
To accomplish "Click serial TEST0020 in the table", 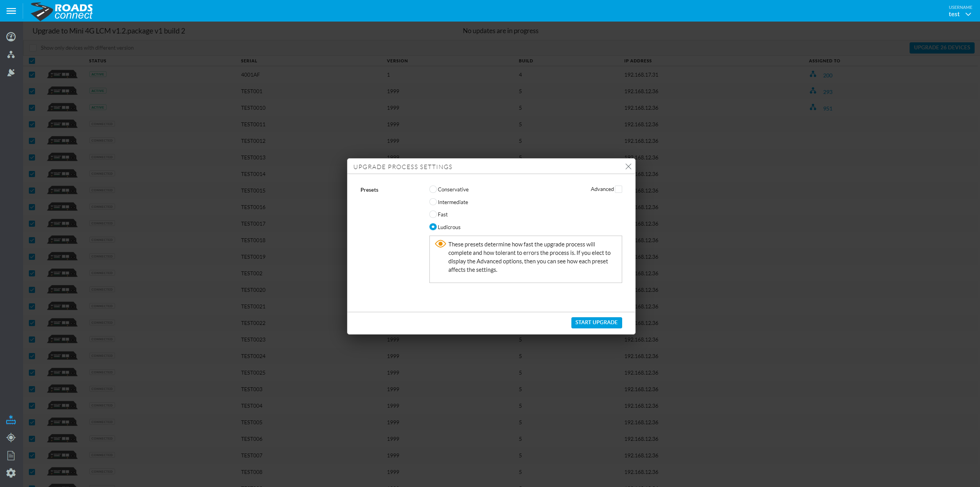I will [x=253, y=290].
